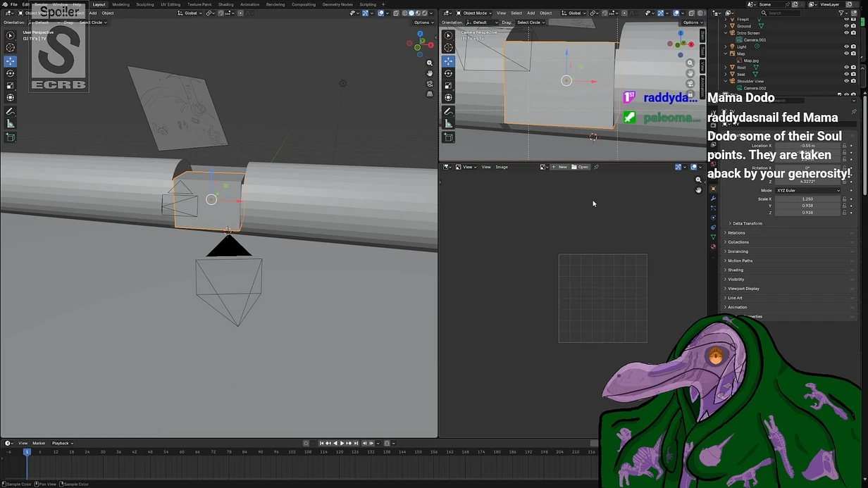Click zoom magnifier in the image editor
This screenshot has width=868, height=488.
(x=698, y=180)
